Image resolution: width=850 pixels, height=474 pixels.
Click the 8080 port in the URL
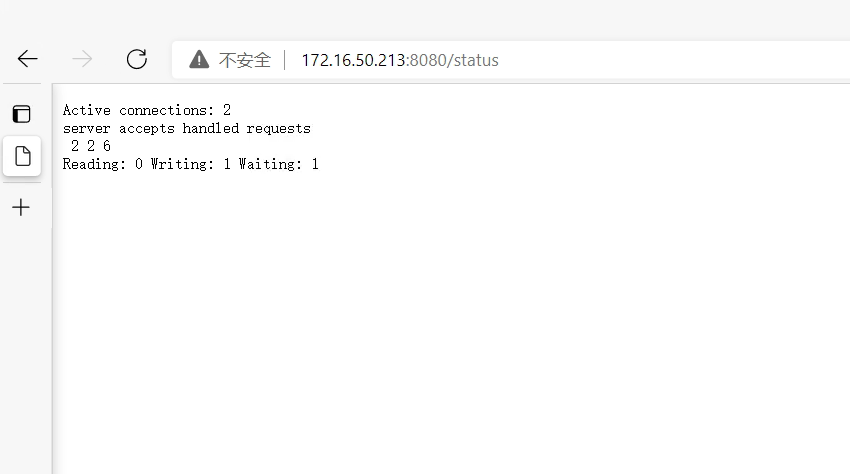click(x=428, y=60)
